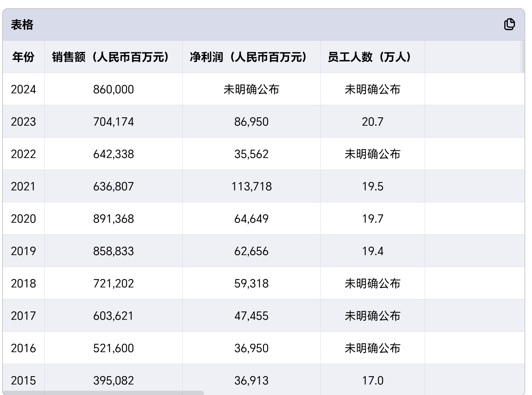This screenshot has width=532, height=395.
Task: Click the 860,000 sales cell
Action: [x=113, y=89]
